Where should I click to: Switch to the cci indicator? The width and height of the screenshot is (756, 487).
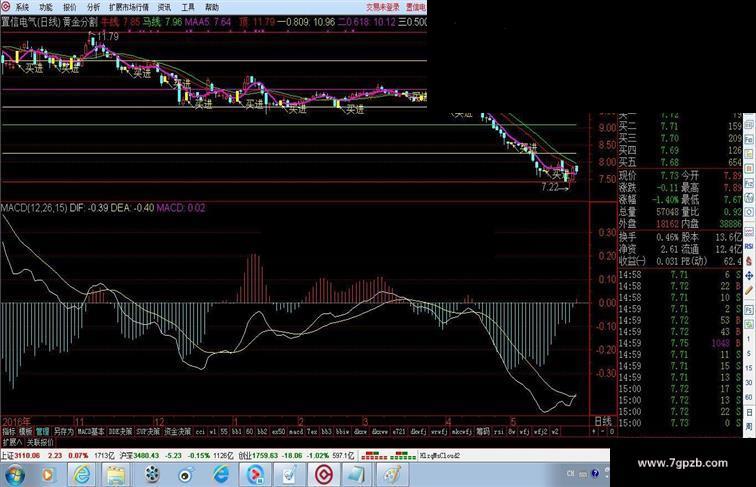(x=200, y=432)
